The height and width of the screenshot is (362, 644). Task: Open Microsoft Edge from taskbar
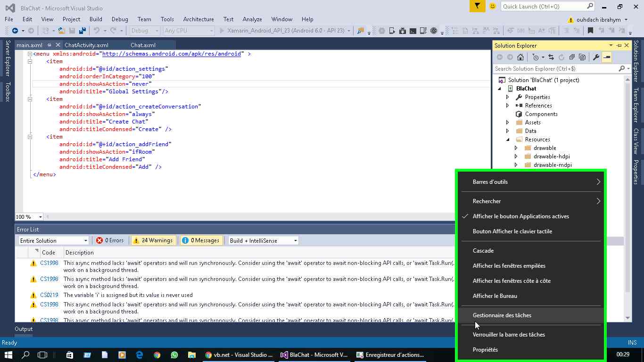[140, 355]
